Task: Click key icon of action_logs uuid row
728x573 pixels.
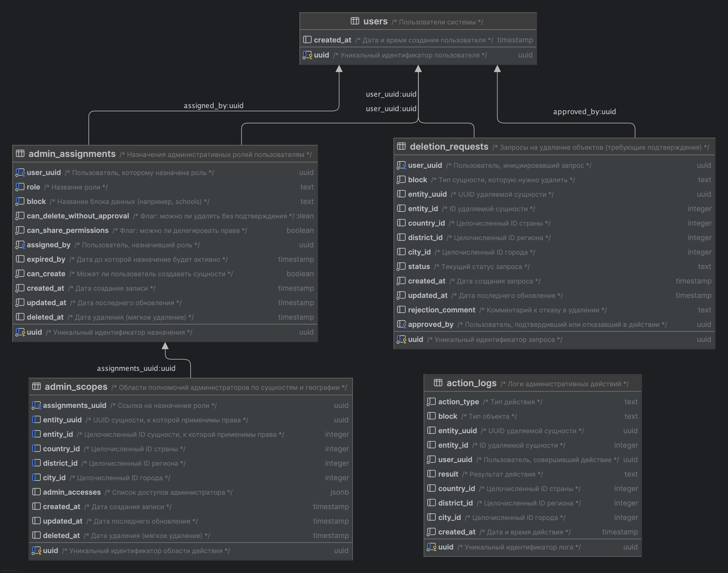Action: 431,547
